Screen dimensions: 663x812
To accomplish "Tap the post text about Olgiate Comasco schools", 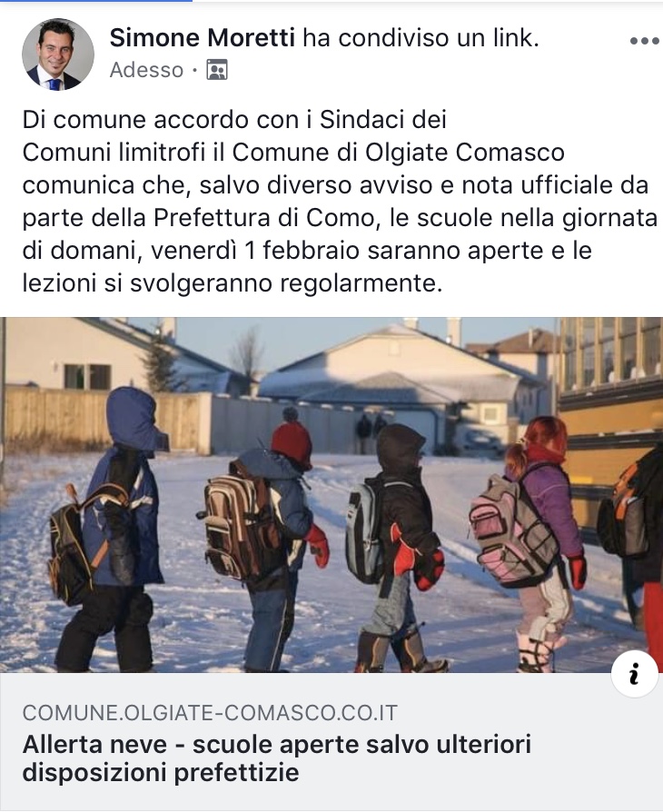I will pyautogui.click(x=340, y=202).
